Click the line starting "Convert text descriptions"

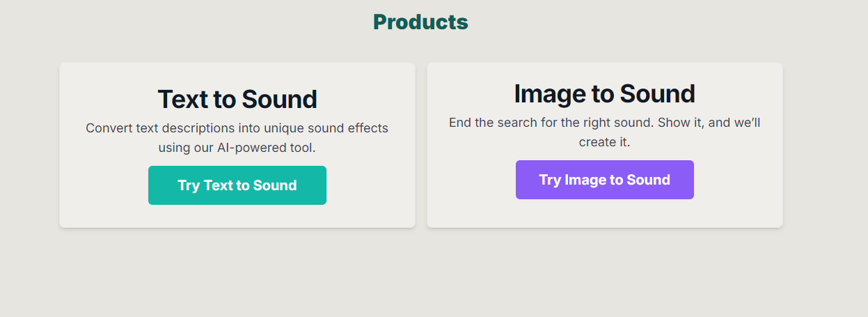[237, 128]
